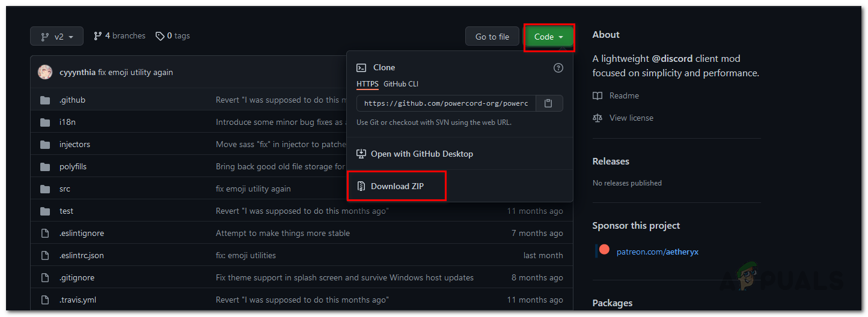Open the .travis.yml file
The width and height of the screenshot is (868, 317).
point(78,300)
